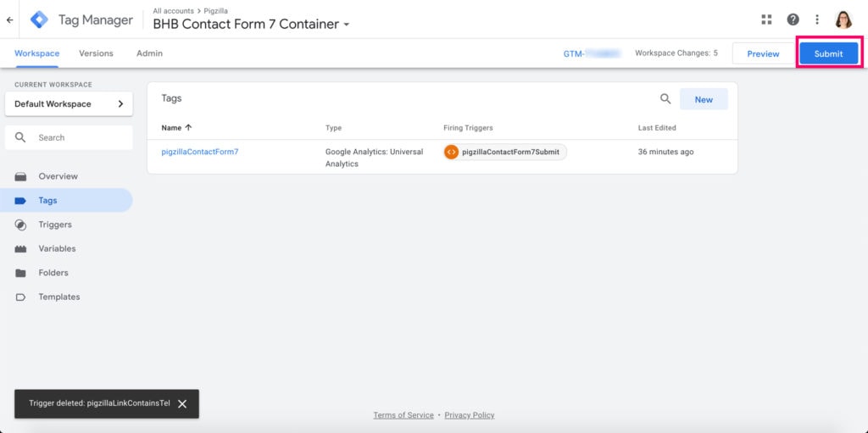Screen dimensions: 868x433
Task: Click the search magnifier in Tags panel
Action: click(x=665, y=99)
